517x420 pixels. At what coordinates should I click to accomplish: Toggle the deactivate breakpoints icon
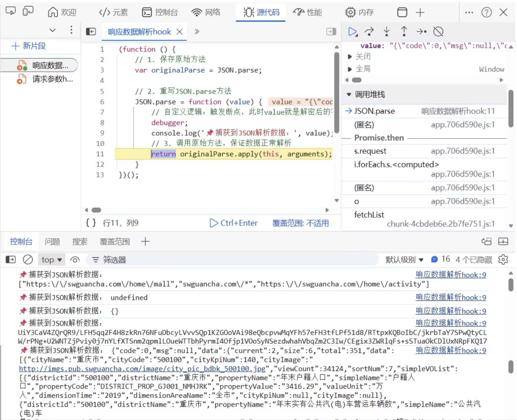[438, 32]
